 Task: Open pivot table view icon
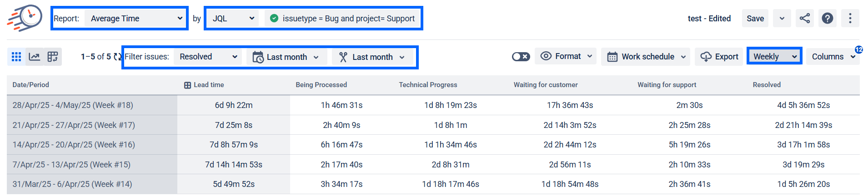53,57
